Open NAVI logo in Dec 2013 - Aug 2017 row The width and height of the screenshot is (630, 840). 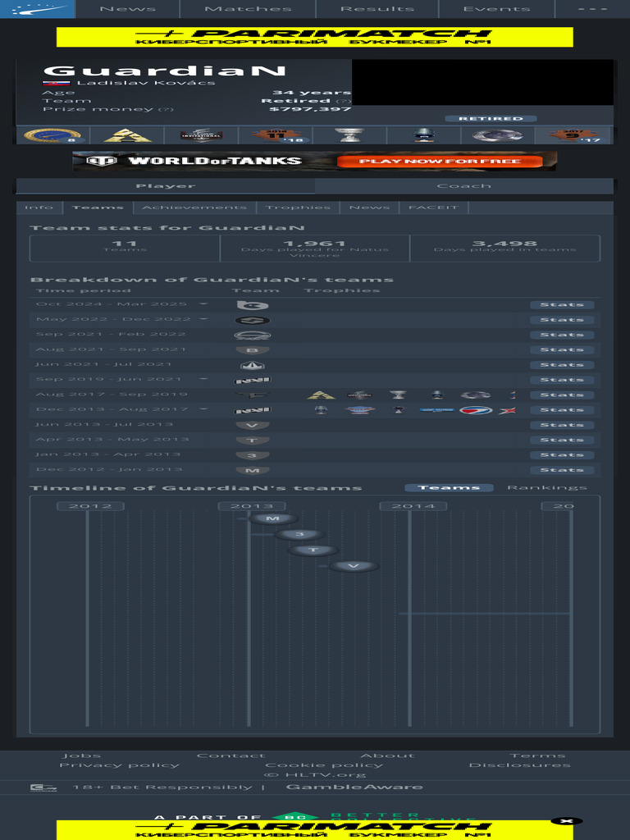click(x=253, y=410)
